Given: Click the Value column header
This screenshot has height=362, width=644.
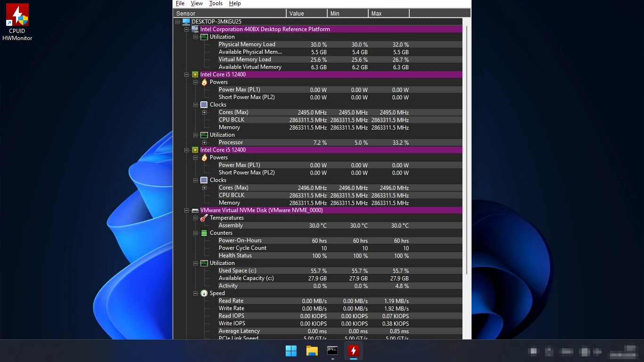Looking at the screenshot, I should coord(307,13).
